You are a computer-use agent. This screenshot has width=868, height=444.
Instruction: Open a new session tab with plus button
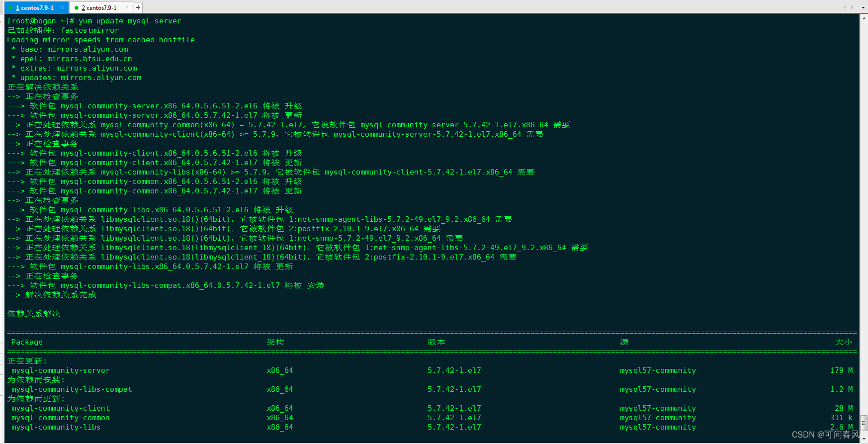coord(138,7)
